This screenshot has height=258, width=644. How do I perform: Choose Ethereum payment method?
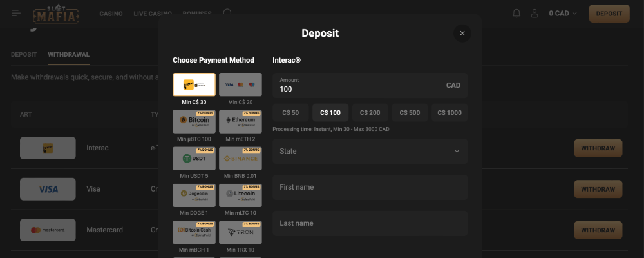[x=240, y=121]
